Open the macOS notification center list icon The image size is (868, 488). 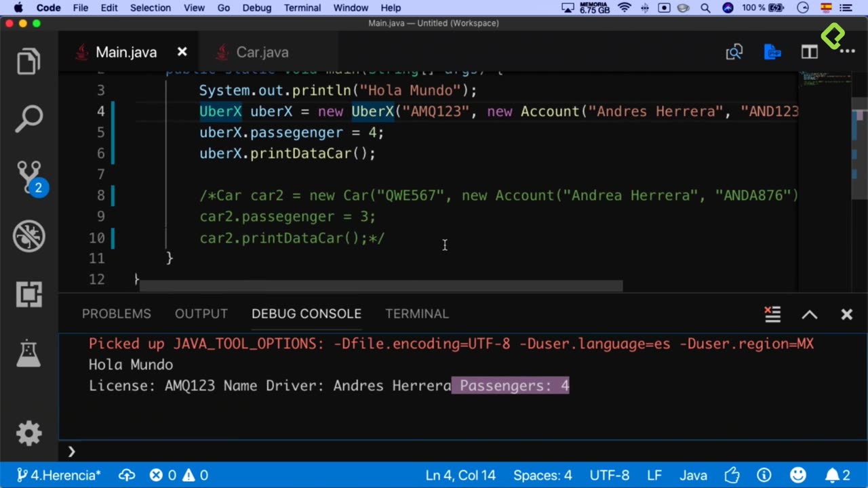point(847,8)
